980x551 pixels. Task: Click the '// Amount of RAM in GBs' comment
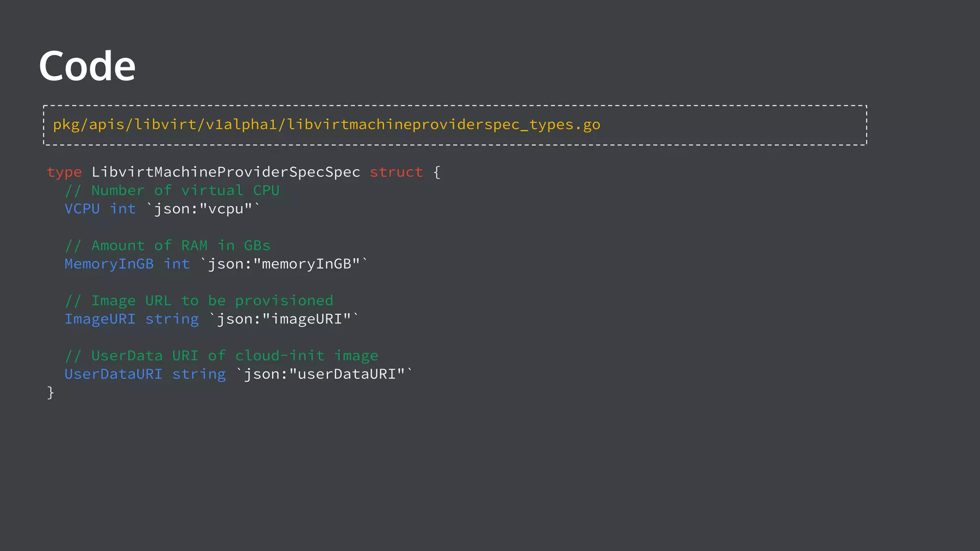(x=167, y=245)
